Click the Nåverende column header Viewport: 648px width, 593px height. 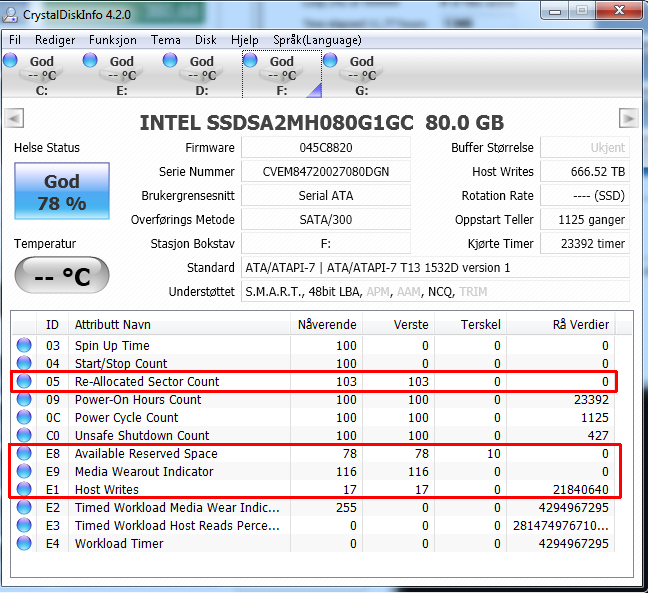click(x=326, y=325)
